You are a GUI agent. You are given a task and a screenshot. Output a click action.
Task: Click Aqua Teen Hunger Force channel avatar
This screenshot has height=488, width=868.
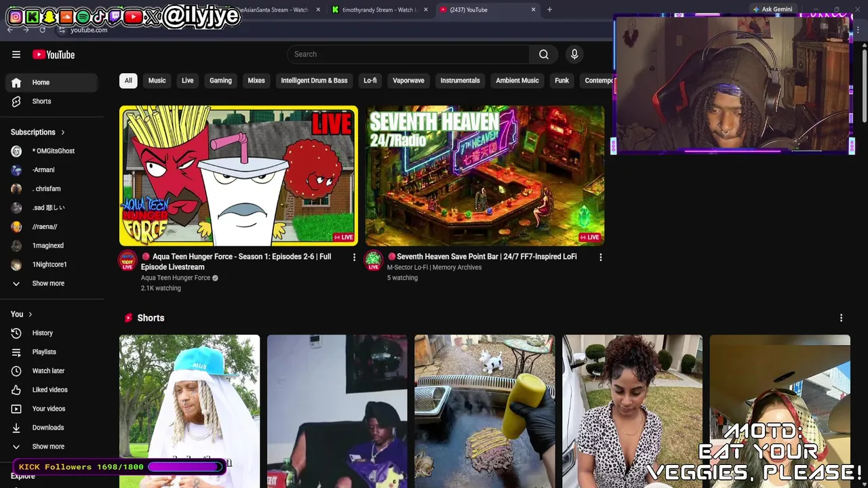tap(127, 261)
